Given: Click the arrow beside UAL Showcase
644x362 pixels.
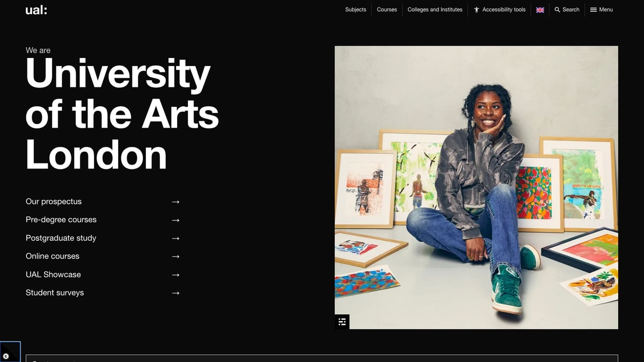Looking at the screenshot, I should tap(175, 275).
